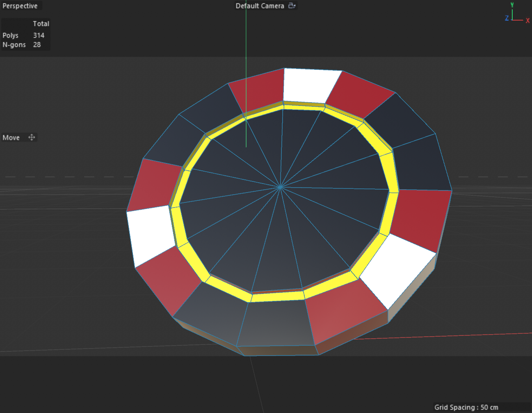The image size is (532, 413).
Task: Select the Move tool crosshair icon
Action: tap(32, 137)
